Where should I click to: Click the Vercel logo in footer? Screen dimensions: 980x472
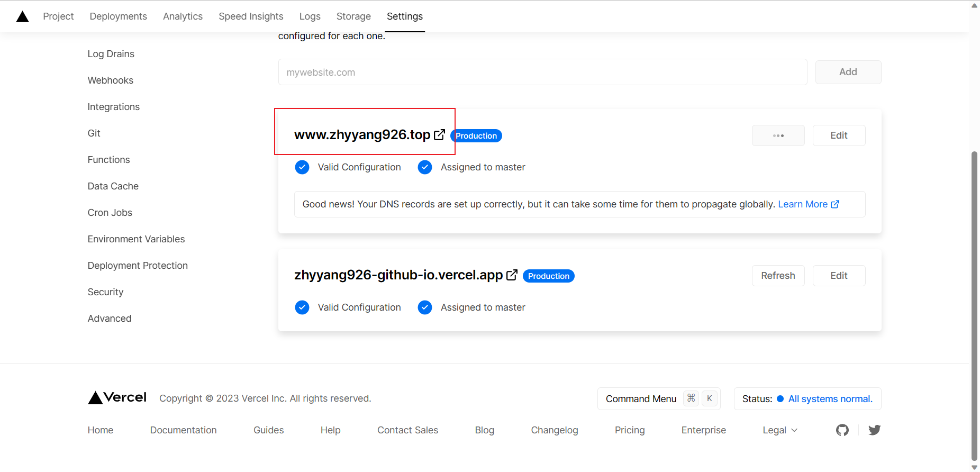tap(117, 397)
